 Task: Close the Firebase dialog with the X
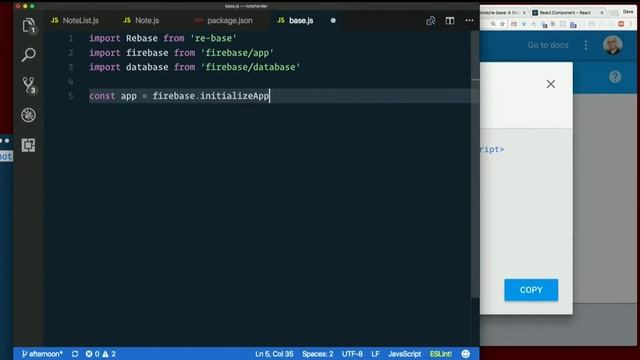551,84
